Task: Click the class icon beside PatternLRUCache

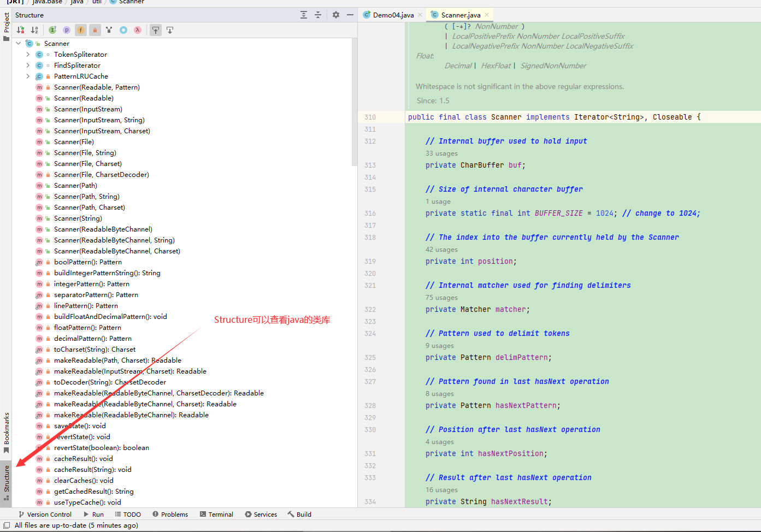Action: coord(39,76)
